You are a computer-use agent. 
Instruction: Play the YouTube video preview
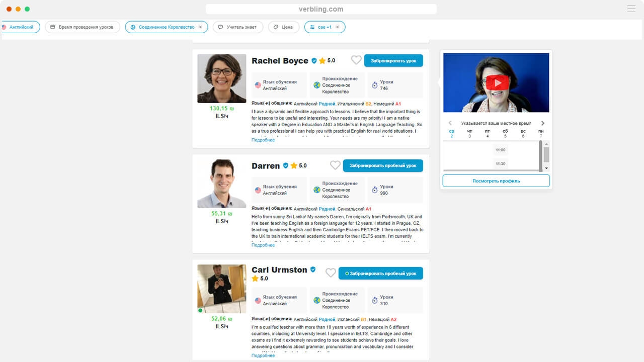[498, 82]
